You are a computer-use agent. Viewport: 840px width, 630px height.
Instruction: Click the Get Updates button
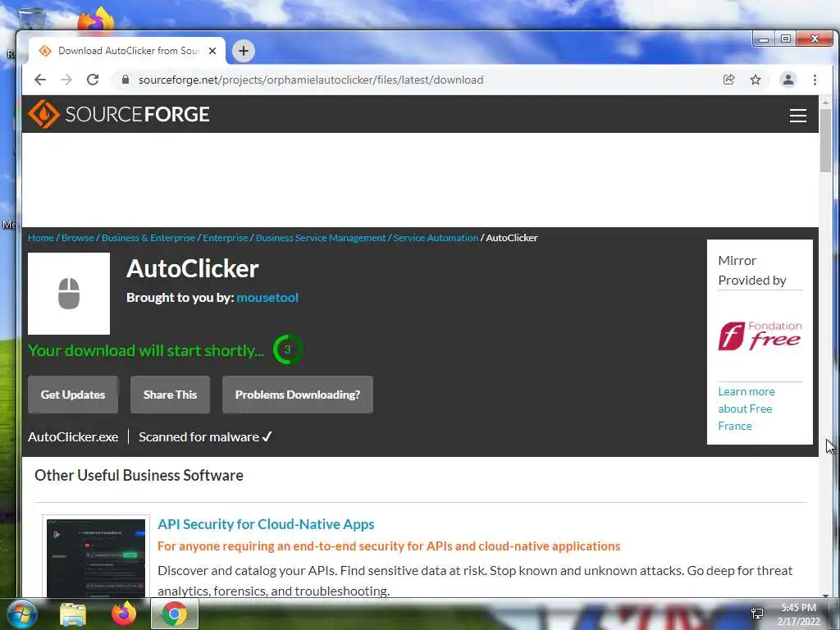point(73,395)
